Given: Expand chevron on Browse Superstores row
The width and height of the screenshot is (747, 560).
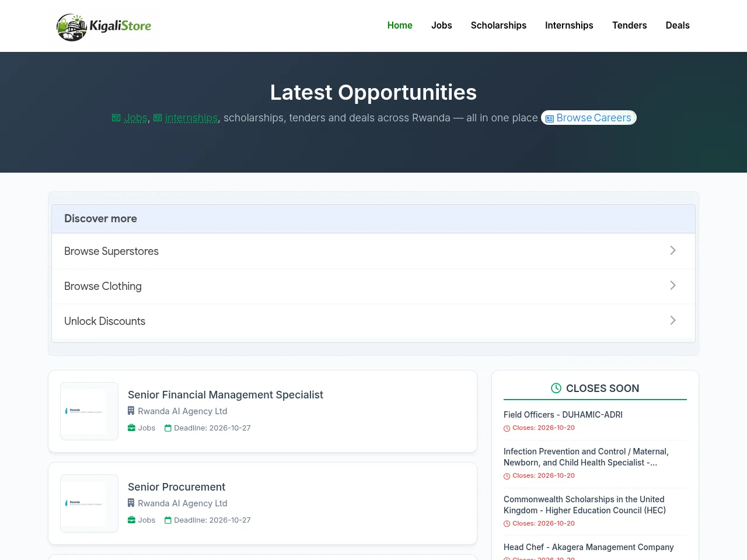Looking at the screenshot, I should (673, 250).
